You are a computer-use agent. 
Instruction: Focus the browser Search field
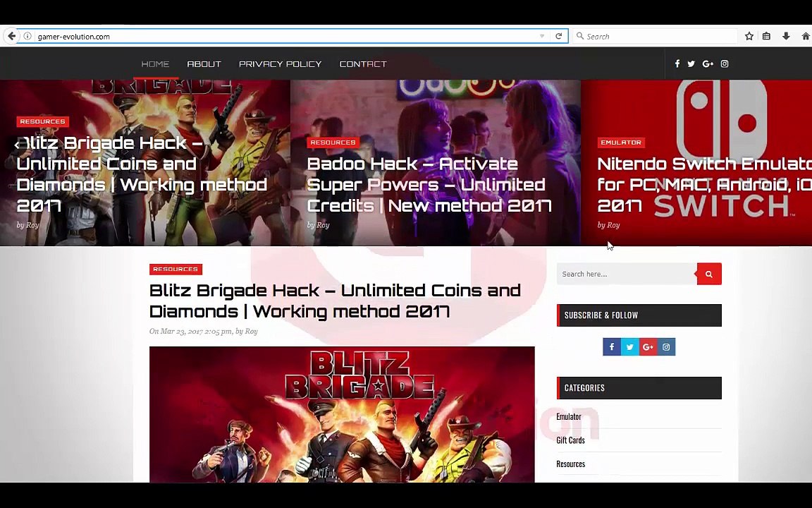[655, 36]
